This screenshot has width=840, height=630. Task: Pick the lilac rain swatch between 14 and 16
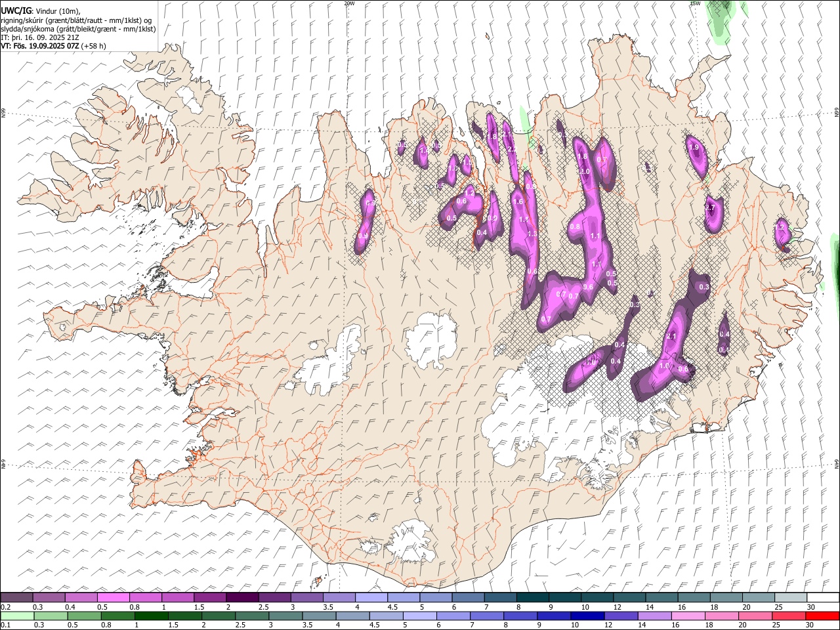coord(655,616)
